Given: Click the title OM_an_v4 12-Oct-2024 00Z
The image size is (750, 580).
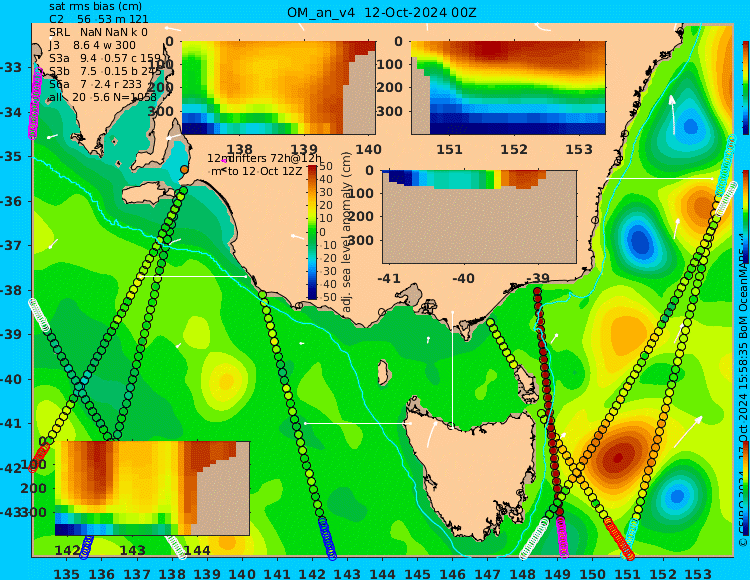Looking at the screenshot, I should pos(382,12).
